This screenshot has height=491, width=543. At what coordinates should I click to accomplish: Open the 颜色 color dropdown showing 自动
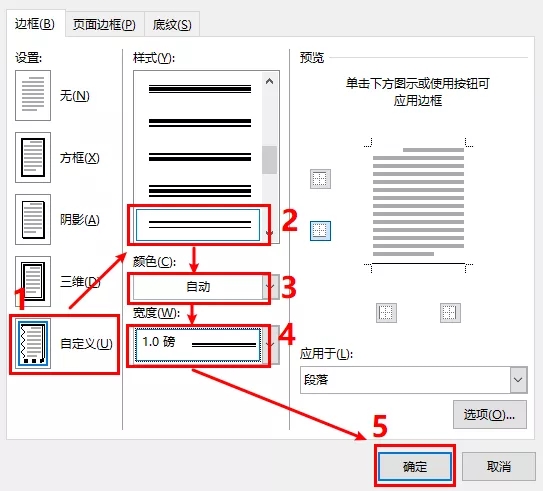click(x=206, y=287)
